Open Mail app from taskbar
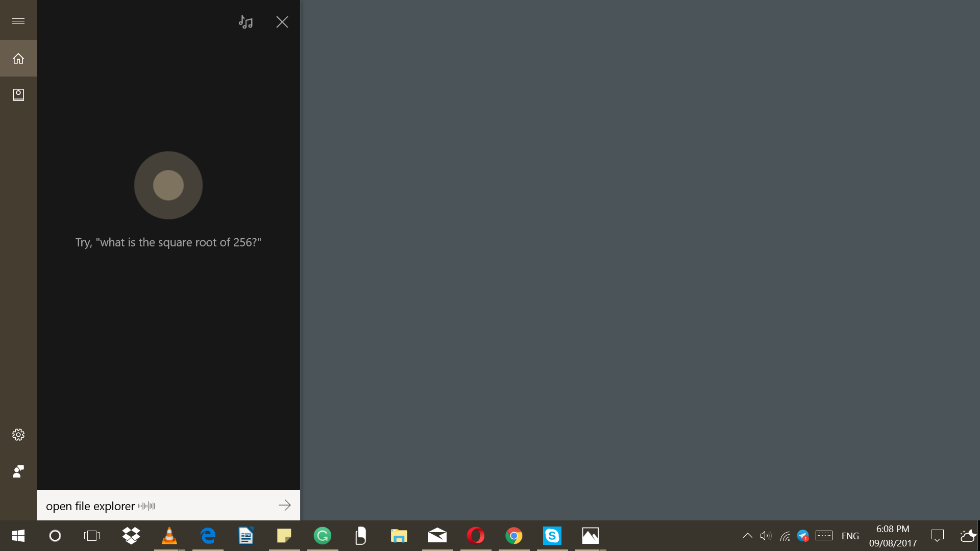 [x=437, y=536]
